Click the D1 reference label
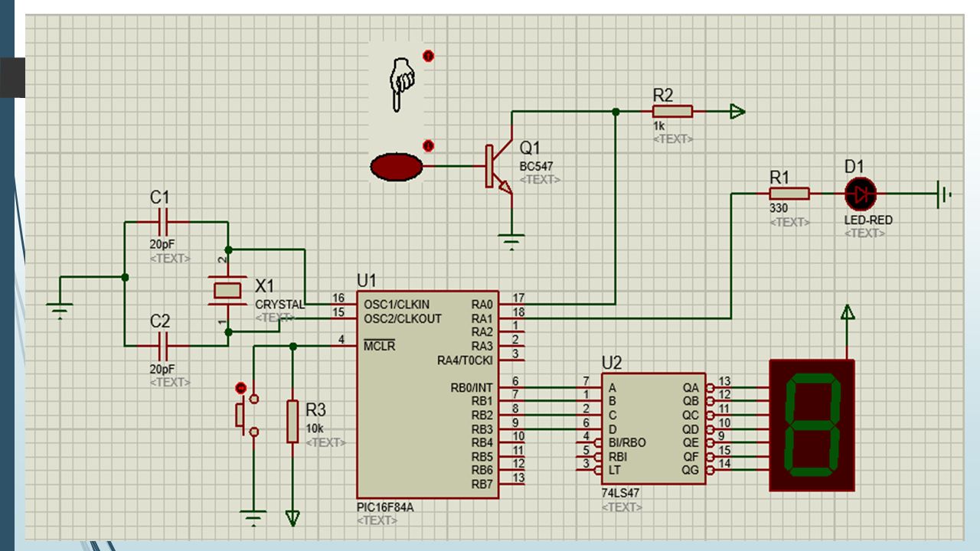Screen dimensions: 980x551 (854, 166)
